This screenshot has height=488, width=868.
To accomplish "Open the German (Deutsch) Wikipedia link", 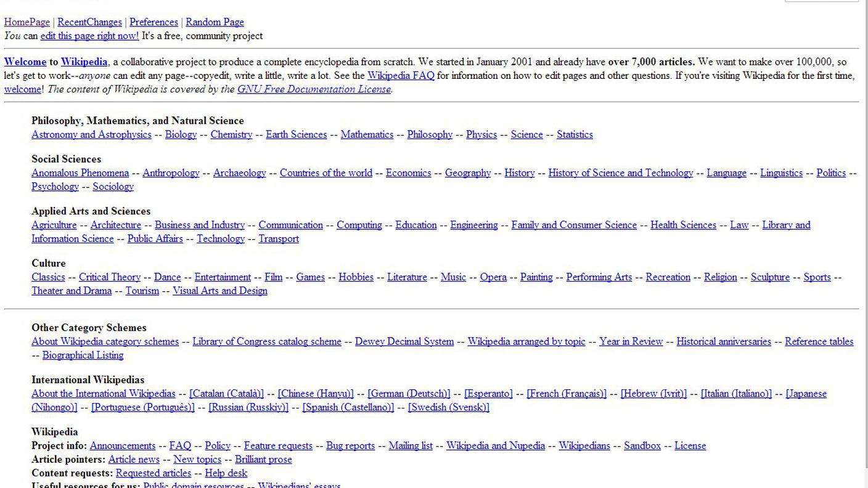I will (x=409, y=394).
